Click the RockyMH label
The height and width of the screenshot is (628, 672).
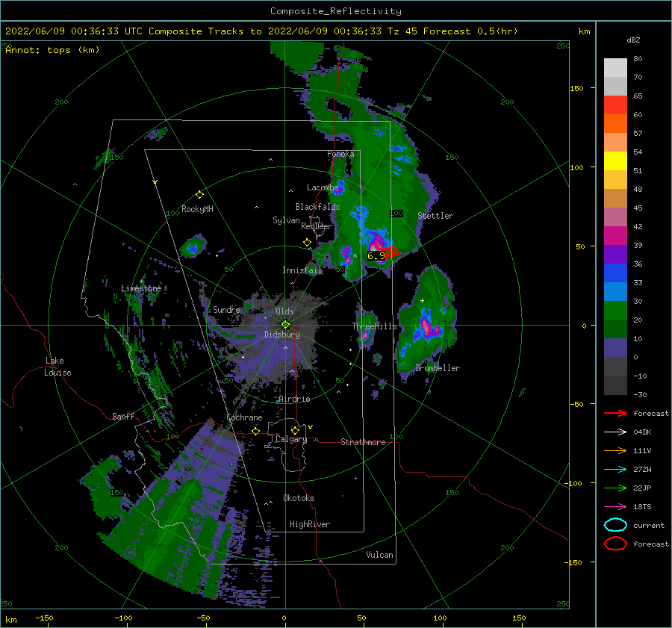pyautogui.click(x=197, y=209)
